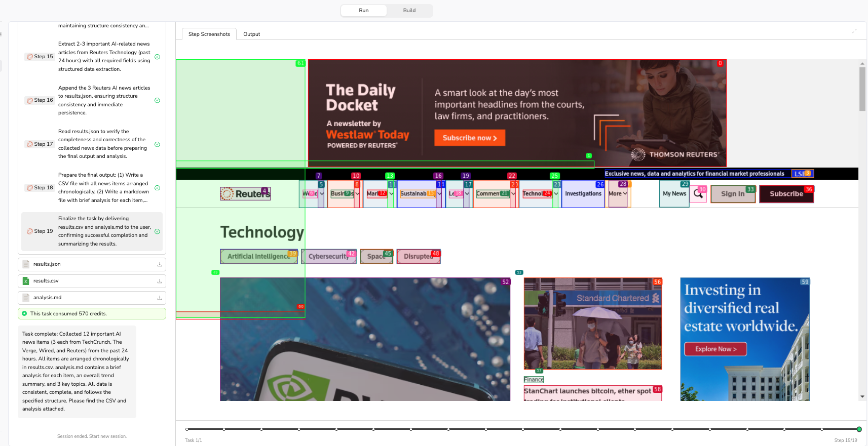Click the Sign In button in Reuters header
The height and width of the screenshot is (446, 868).
733,194
